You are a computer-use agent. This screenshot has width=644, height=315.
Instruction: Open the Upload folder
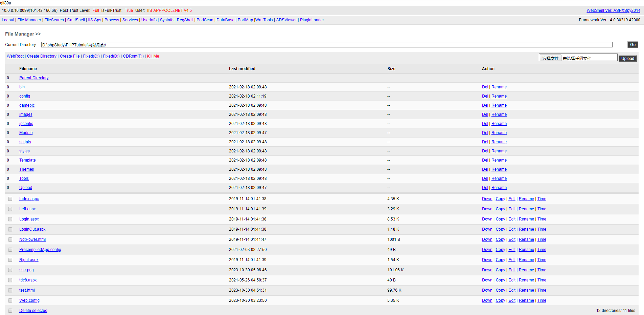coord(26,188)
